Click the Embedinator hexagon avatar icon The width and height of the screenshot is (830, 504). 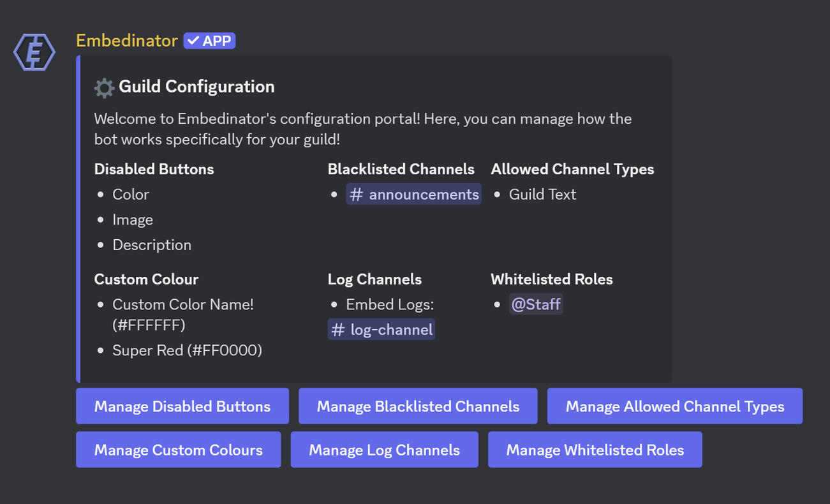click(34, 52)
